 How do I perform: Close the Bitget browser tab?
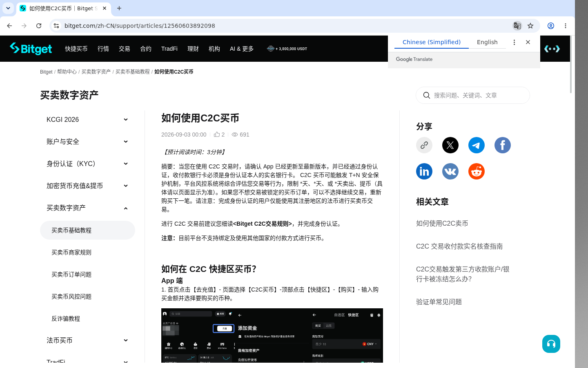point(105,8)
